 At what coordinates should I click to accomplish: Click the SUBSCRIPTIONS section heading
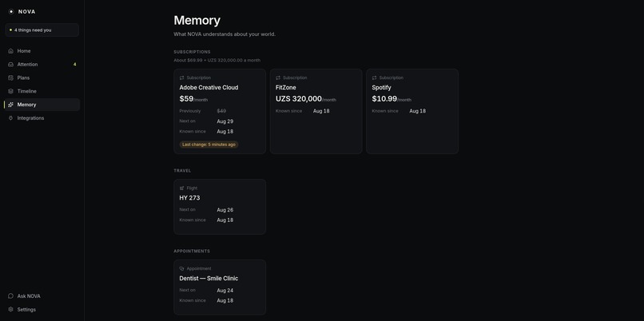[193, 52]
